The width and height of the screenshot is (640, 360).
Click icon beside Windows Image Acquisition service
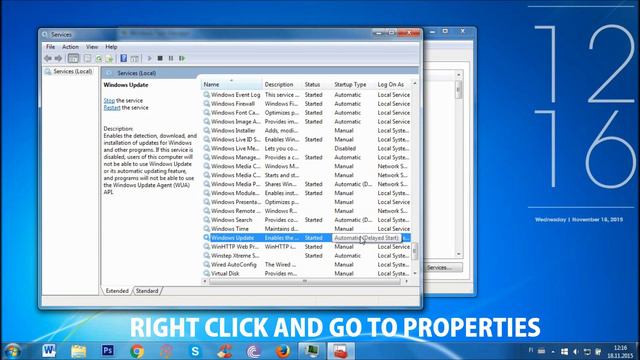click(207, 122)
